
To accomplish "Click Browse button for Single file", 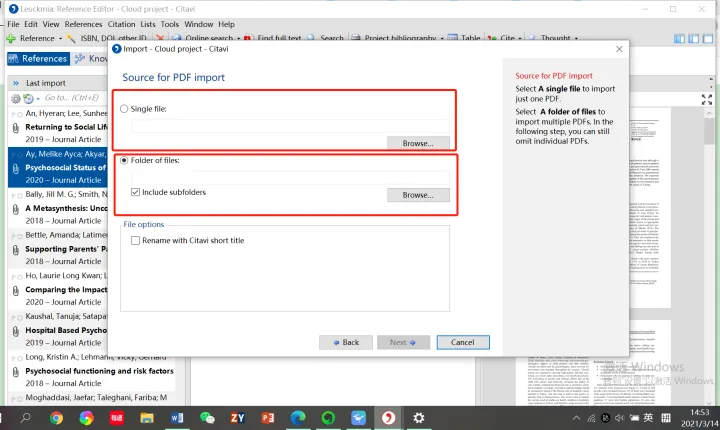I will point(418,143).
